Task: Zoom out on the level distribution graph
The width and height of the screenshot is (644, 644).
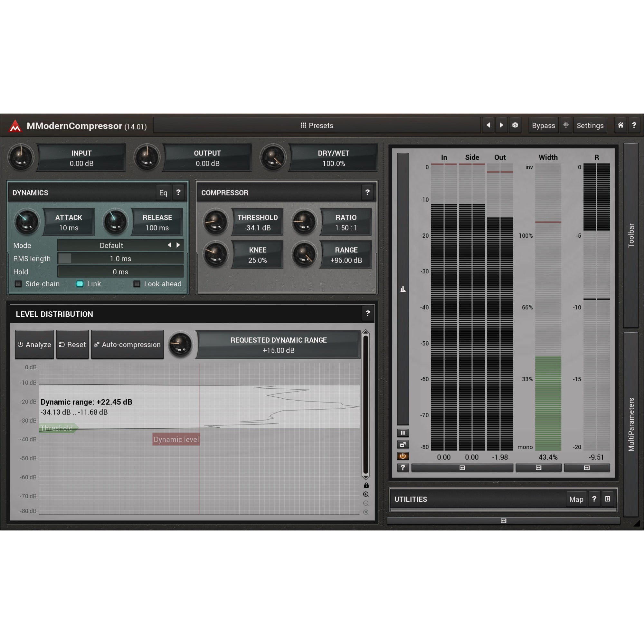Action: [x=366, y=503]
